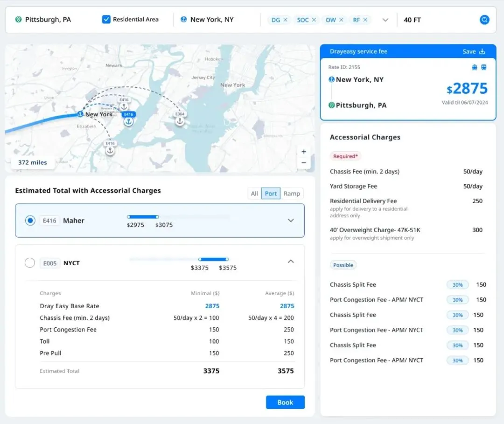Switch to the All filter tab
Image resolution: width=504 pixels, height=424 pixels.
[254, 194]
